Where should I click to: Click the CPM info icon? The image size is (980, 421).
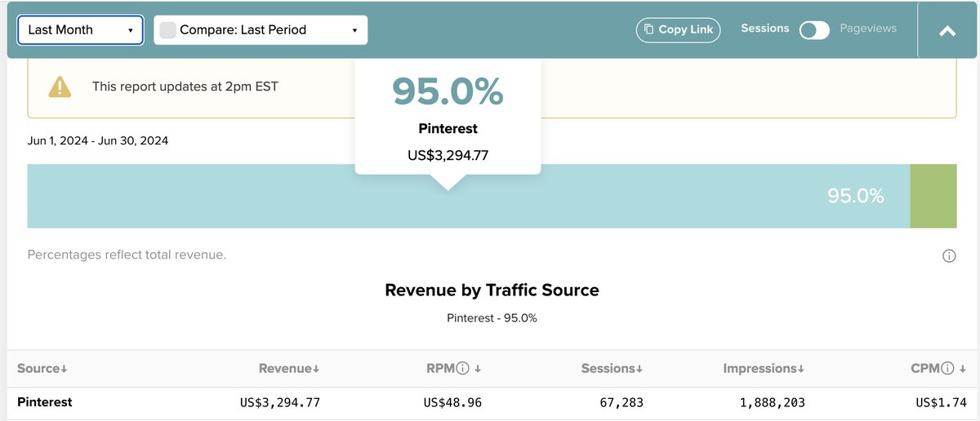[x=947, y=369]
